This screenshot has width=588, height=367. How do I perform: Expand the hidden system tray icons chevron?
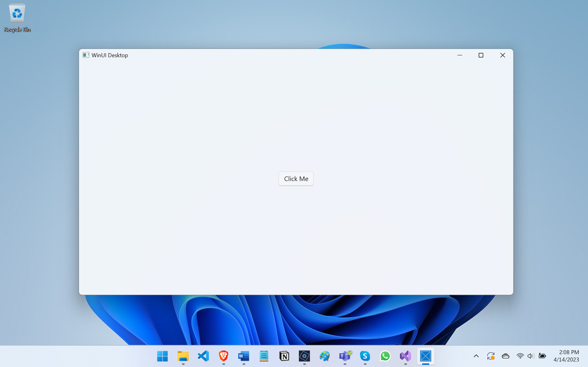pos(476,356)
